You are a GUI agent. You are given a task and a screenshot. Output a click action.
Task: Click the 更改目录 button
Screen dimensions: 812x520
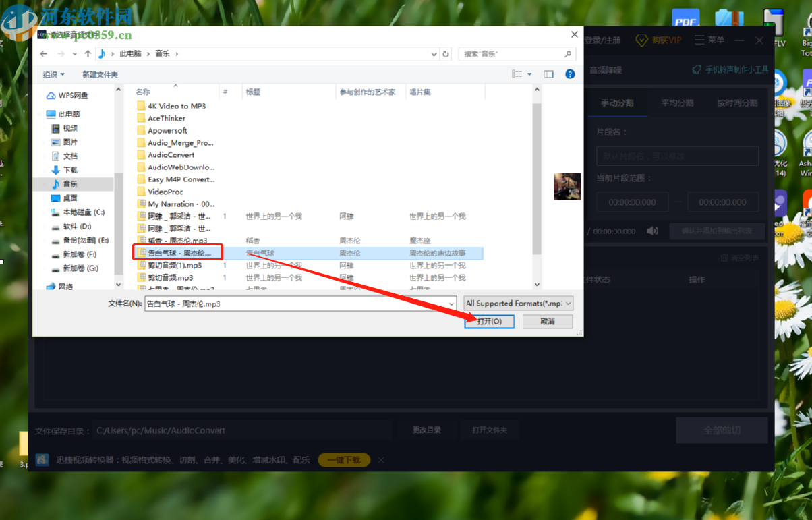(x=427, y=430)
